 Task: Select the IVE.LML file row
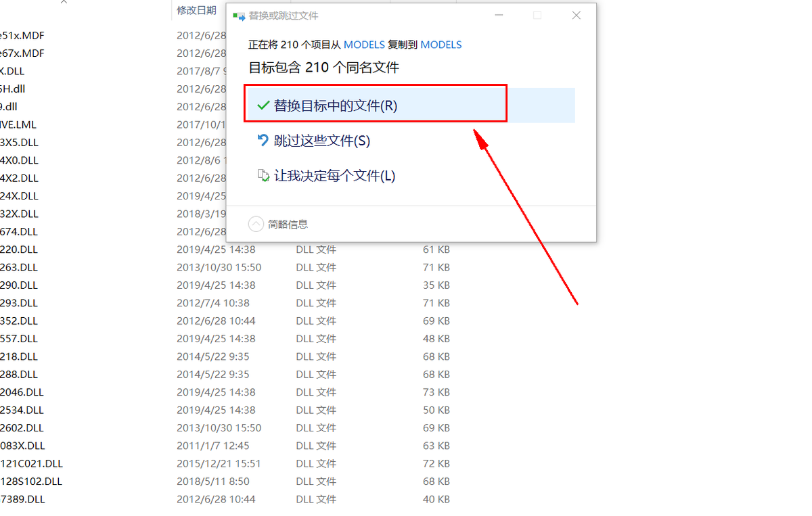click(x=18, y=124)
